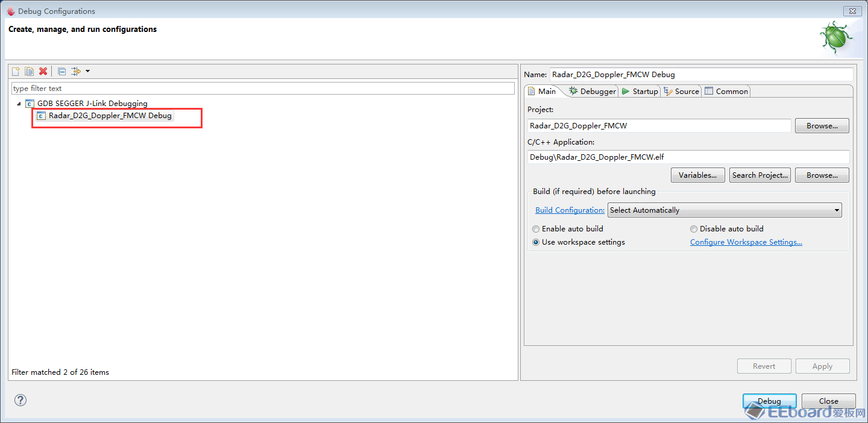Click Search Project button

tap(759, 175)
